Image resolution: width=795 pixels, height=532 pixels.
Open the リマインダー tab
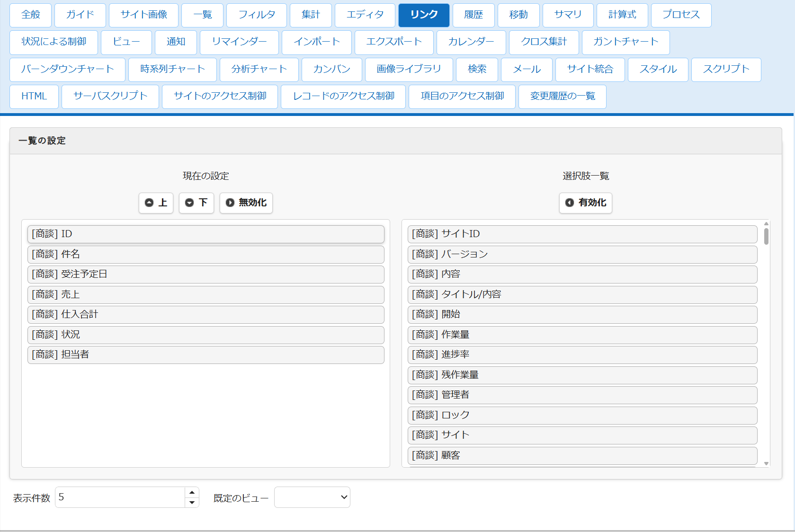click(239, 42)
